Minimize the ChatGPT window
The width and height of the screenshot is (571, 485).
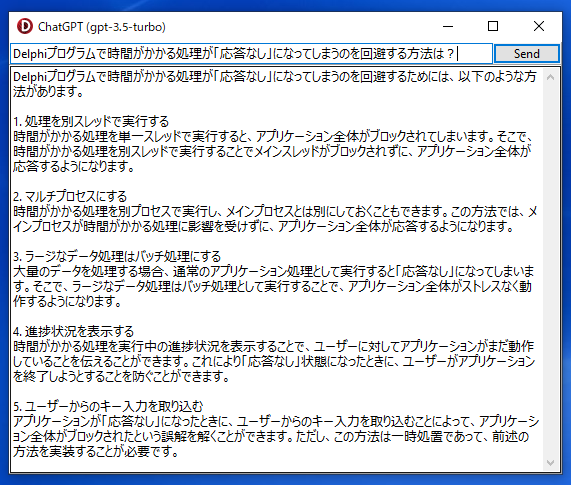[x=448, y=26]
